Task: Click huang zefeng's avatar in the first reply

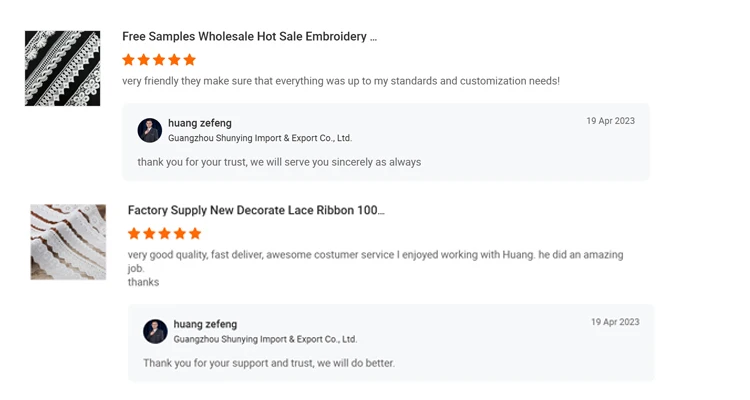Action: pos(150,130)
